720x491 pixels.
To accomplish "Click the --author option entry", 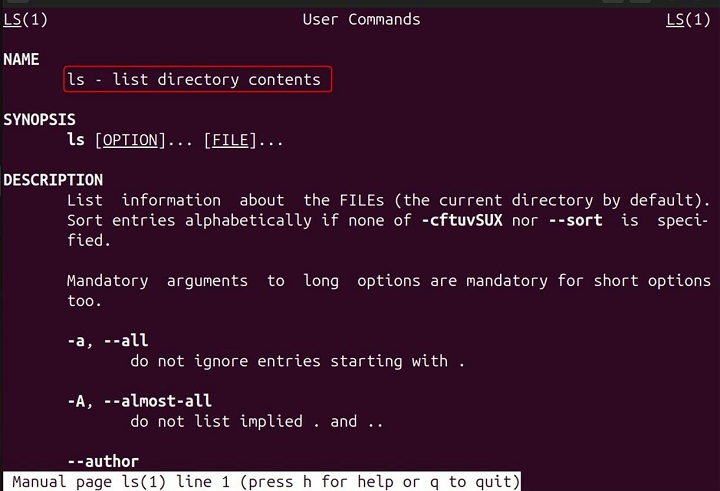I will pos(103,461).
